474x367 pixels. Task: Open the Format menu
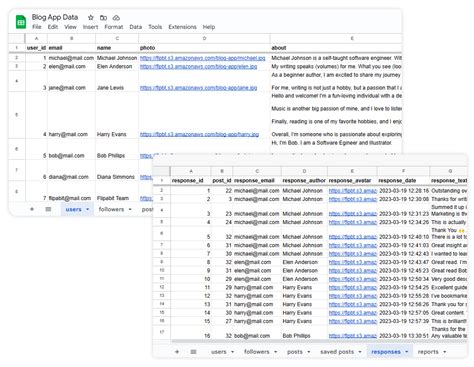[114, 27]
